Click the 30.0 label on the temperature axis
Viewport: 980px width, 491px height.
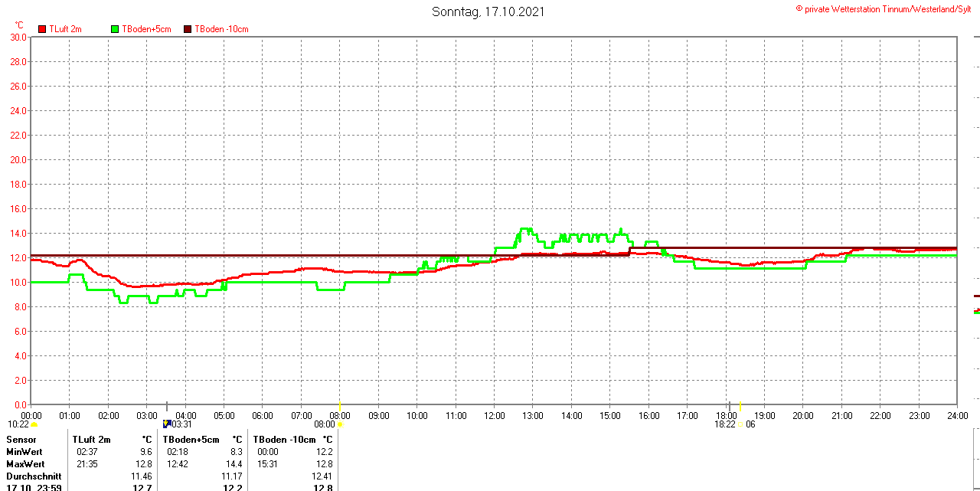click(18, 37)
